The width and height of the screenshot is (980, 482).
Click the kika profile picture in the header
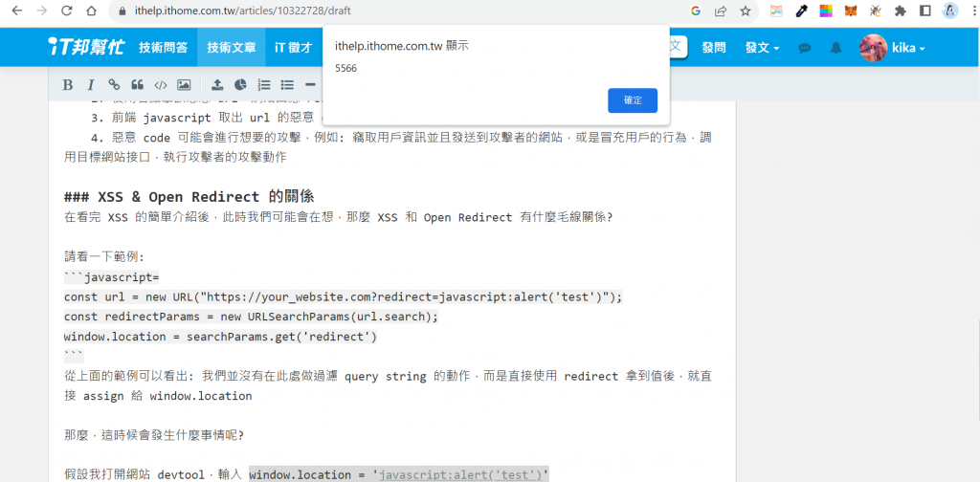coord(873,48)
